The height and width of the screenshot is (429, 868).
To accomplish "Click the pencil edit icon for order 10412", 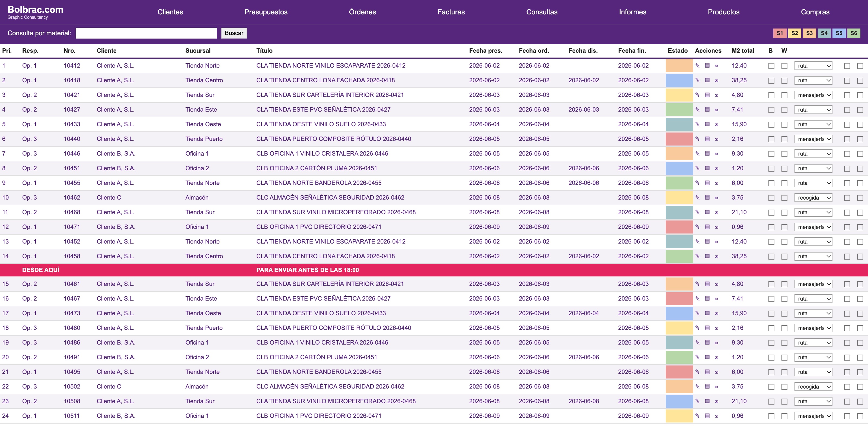I will click(x=697, y=65).
